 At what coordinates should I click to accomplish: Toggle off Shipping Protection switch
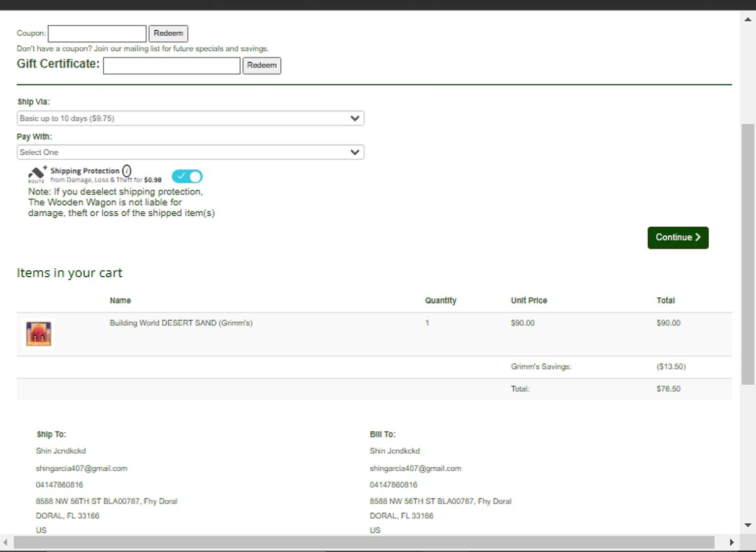point(187,176)
